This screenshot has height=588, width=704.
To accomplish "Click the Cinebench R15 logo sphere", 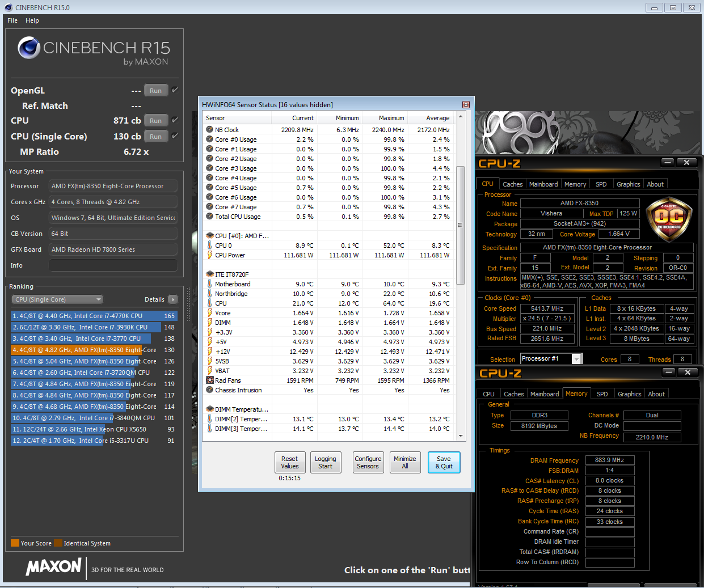I will tap(29, 48).
